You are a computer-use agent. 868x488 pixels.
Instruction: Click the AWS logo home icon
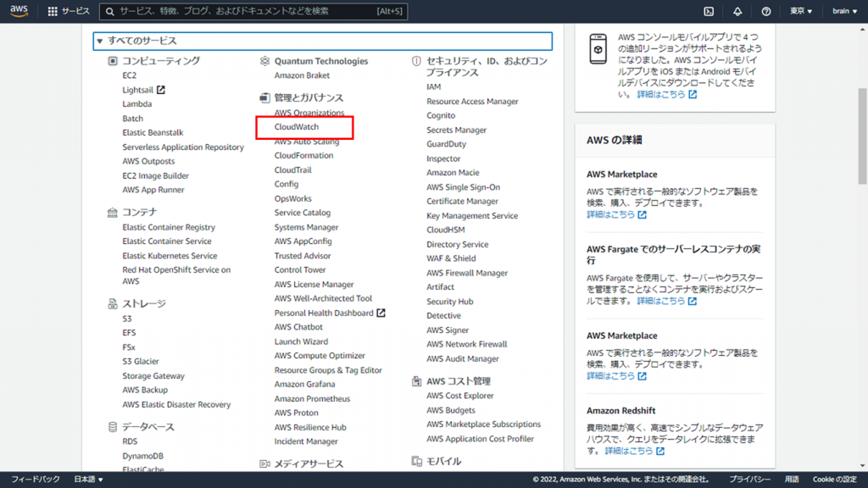[19, 11]
